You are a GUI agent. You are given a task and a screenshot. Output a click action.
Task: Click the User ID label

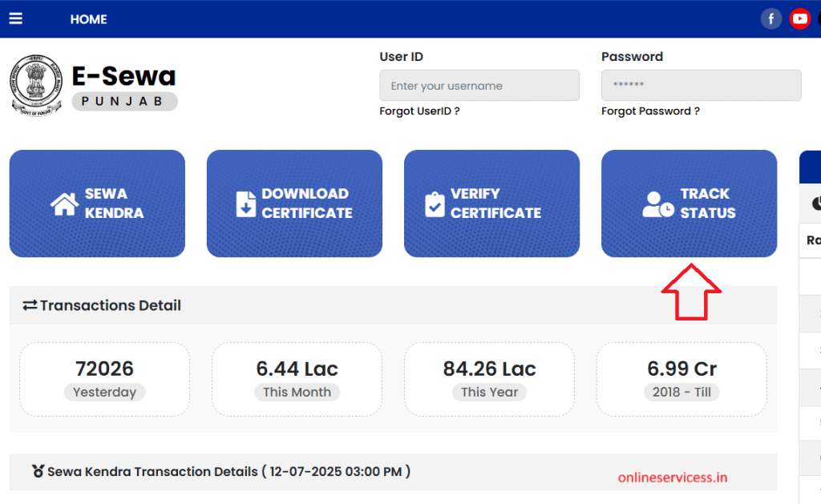coord(401,57)
